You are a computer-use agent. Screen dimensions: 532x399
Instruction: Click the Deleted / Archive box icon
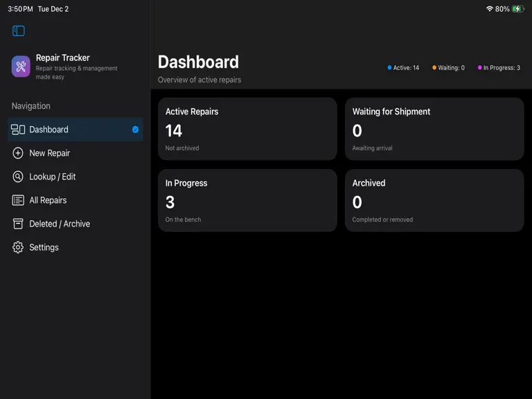pyautogui.click(x=18, y=224)
